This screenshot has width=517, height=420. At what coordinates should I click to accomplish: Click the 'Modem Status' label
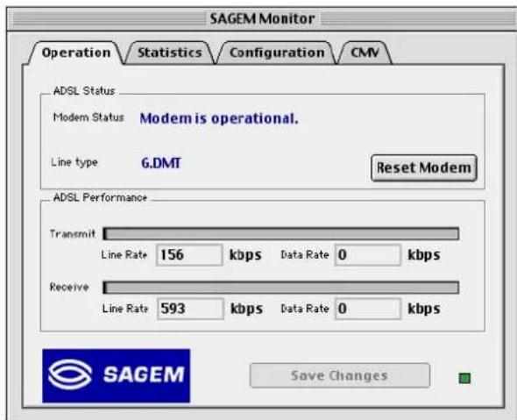89,117
